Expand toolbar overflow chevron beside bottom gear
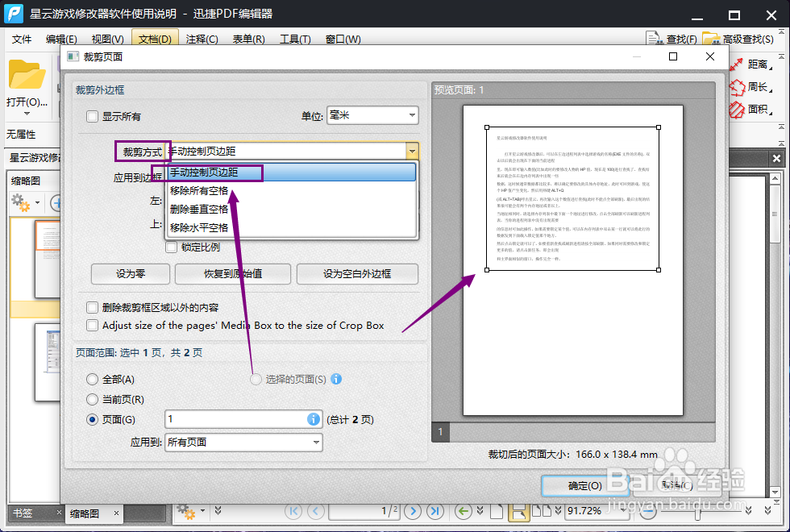The height and width of the screenshot is (532, 790). click(218, 511)
